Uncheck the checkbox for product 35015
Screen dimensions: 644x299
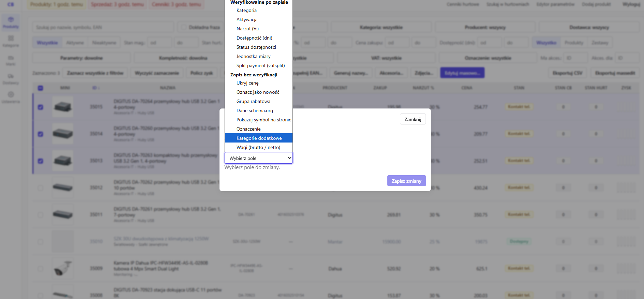coord(40,107)
